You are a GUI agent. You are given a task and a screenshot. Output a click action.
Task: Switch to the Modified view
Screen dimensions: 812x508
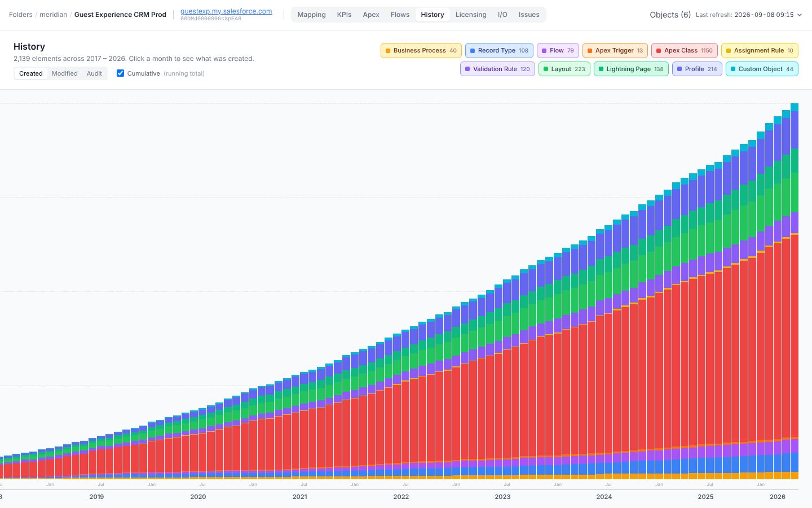point(65,73)
